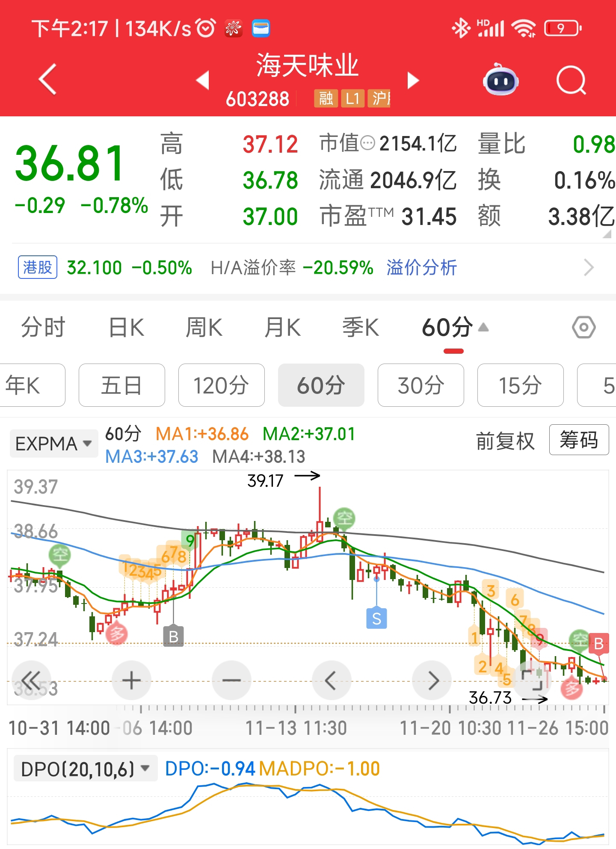Tap current price 36.81
The height and width of the screenshot is (849, 616).
click(x=70, y=163)
